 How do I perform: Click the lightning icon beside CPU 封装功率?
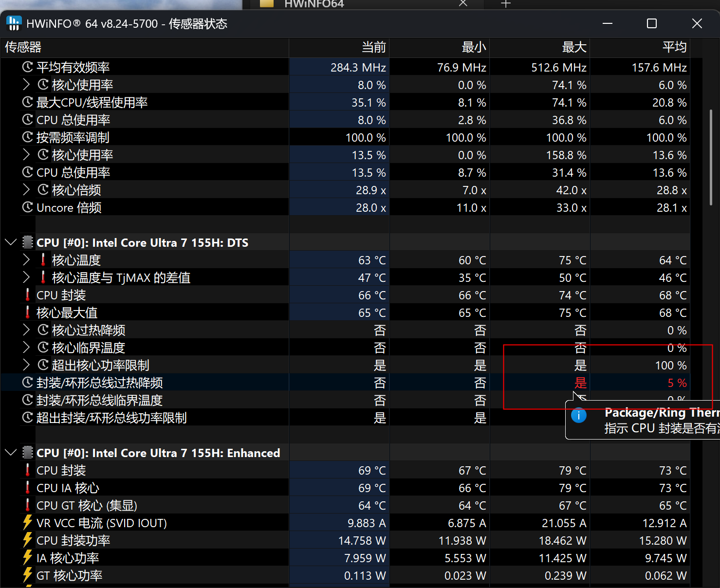coord(28,540)
